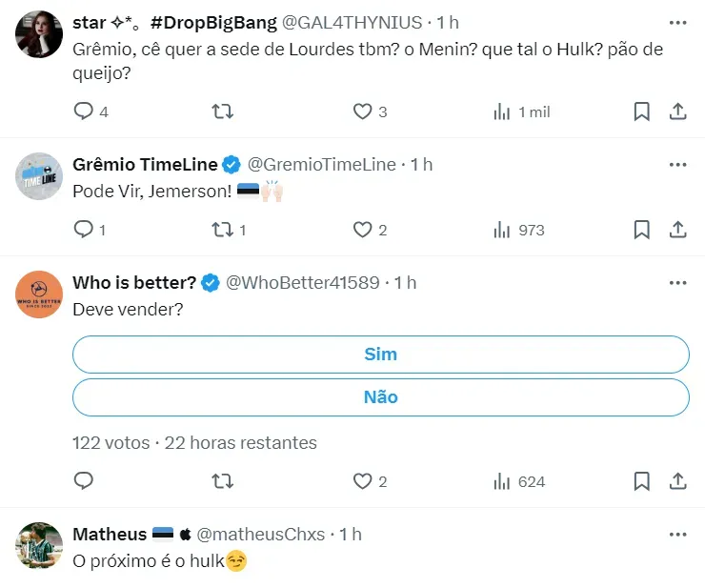View analytics showing 973 views
The height and width of the screenshot is (588, 705).
tap(519, 230)
